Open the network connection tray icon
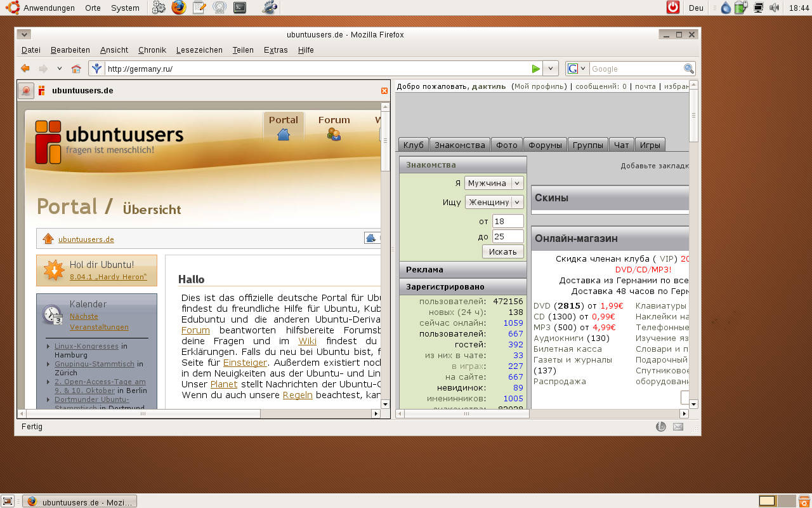Viewport: 812px width, 508px height. pos(758,8)
